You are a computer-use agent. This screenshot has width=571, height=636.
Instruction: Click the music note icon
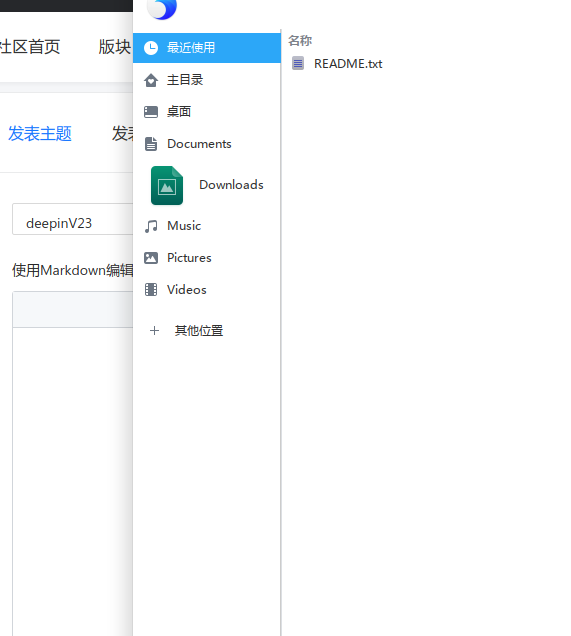pyautogui.click(x=151, y=226)
